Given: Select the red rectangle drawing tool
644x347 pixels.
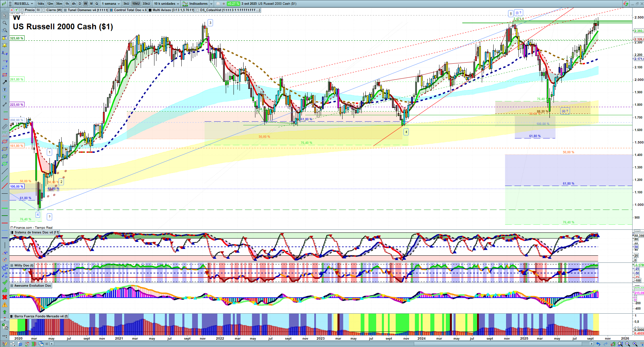Looking at the screenshot, I should [x=4, y=75].
